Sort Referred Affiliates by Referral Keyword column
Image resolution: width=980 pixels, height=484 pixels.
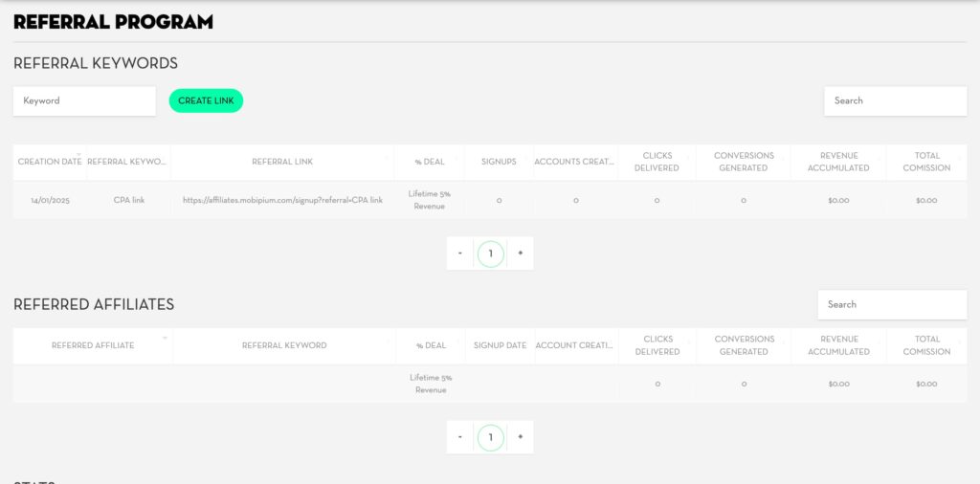[284, 345]
